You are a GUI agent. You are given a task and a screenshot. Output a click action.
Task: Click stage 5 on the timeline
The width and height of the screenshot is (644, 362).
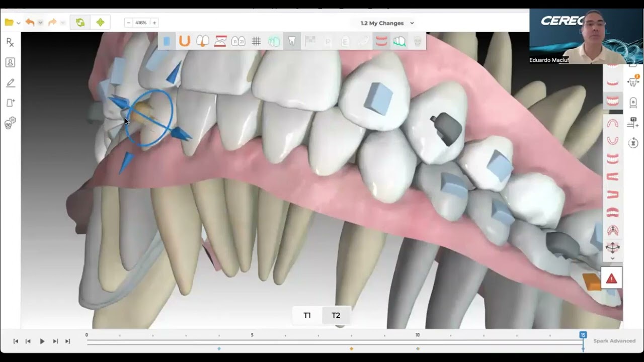[252, 335]
